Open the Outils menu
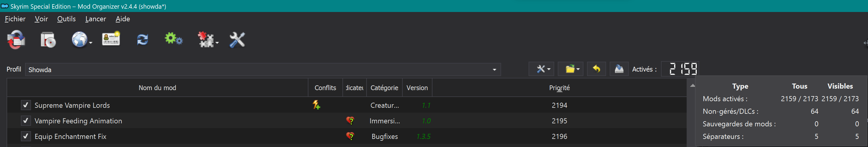Viewport: 868px width, 147px height. (66, 19)
